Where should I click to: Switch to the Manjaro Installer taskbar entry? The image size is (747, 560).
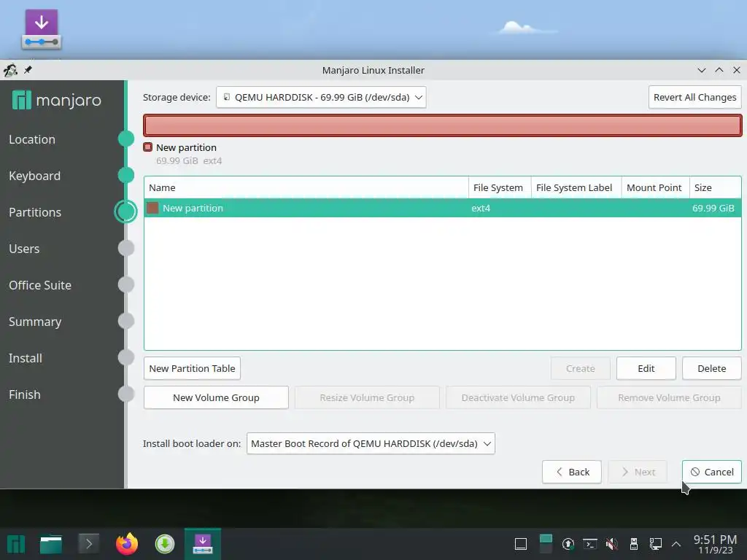coord(203,544)
